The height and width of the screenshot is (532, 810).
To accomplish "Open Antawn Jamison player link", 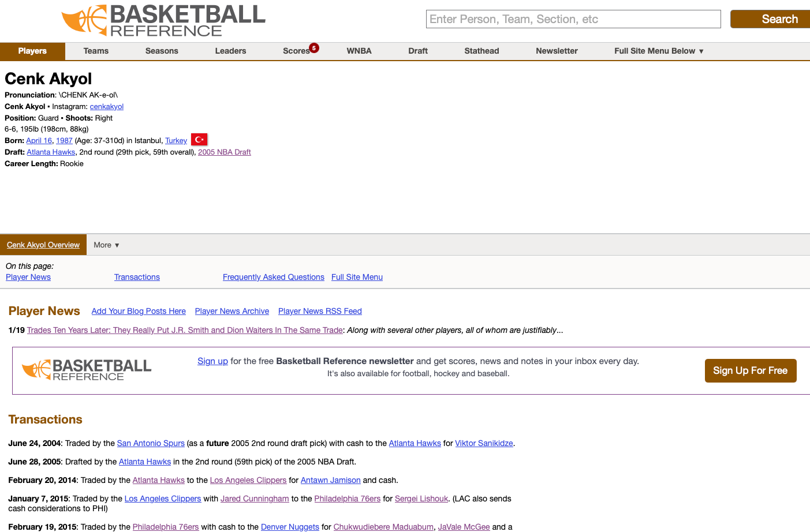I will coord(330,480).
